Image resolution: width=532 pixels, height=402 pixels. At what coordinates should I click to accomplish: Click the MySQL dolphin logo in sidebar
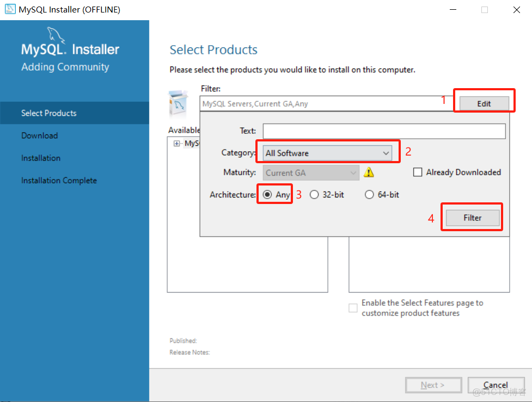(x=56, y=35)
